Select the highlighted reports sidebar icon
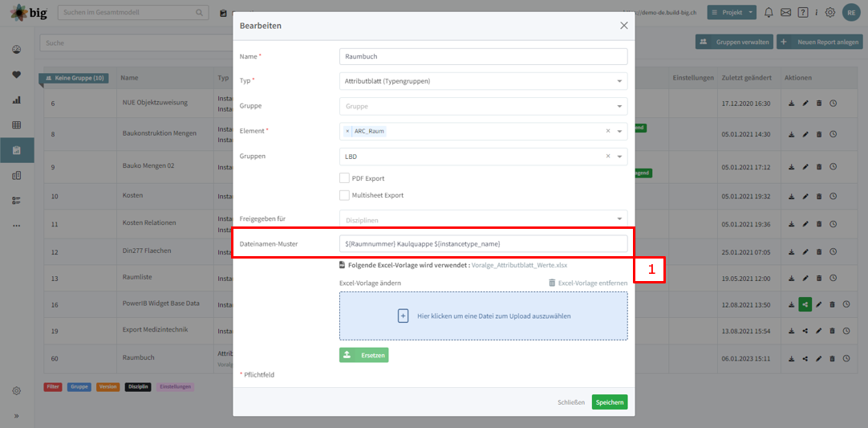The image size is (868, 428). tap(17, 150)
